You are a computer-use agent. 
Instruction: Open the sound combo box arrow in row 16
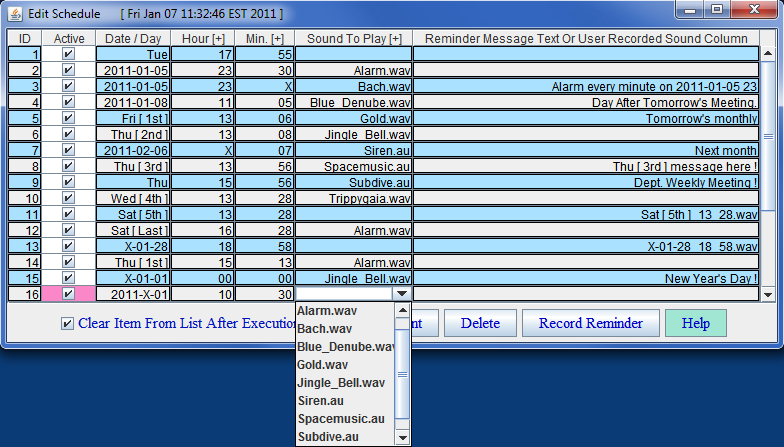click(402, 294)
